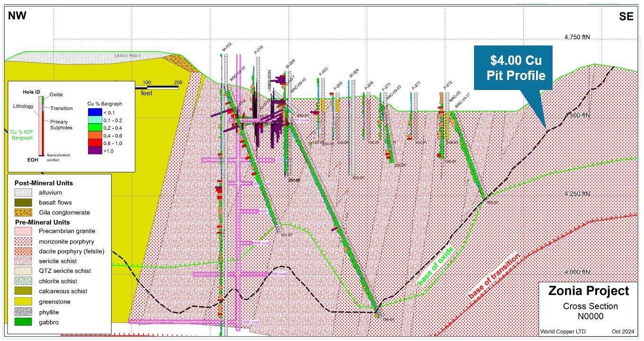Select the greenstone legend swatch
644x341 pixels.
(22, 301)
